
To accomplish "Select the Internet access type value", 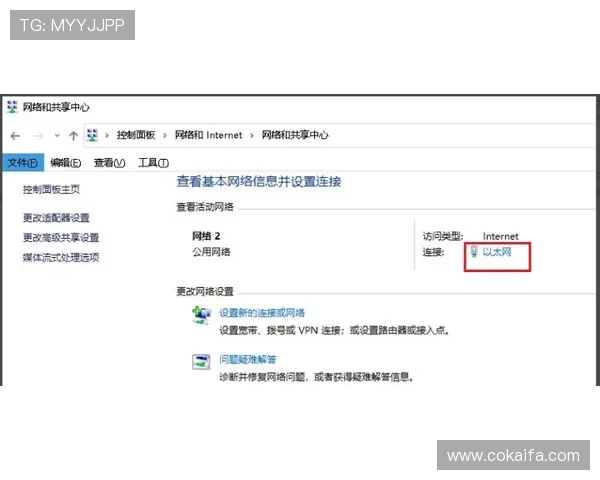I will (x=501, y=237).
